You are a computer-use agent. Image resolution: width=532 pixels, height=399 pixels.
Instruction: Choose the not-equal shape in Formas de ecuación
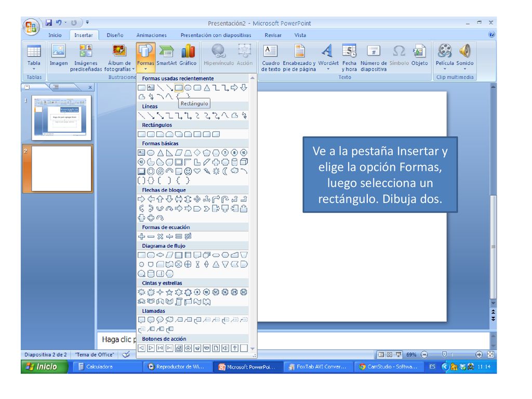coord(188,236)
